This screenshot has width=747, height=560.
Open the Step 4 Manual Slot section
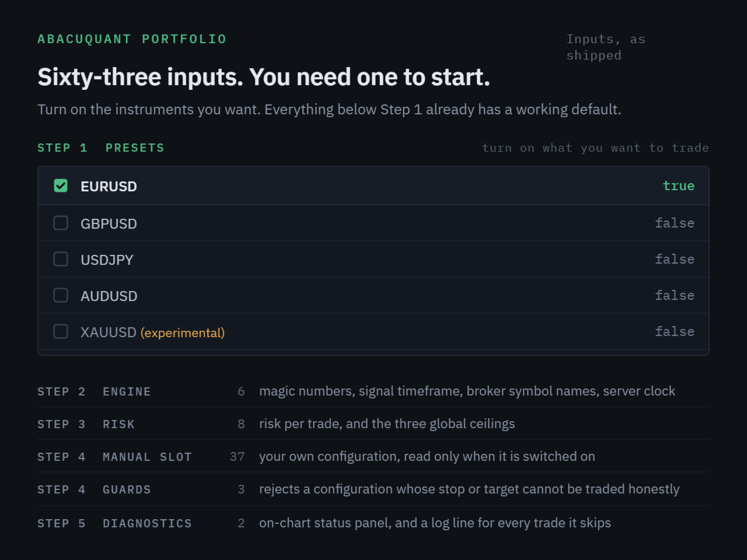pyautogui.click(x=373, y=456)
